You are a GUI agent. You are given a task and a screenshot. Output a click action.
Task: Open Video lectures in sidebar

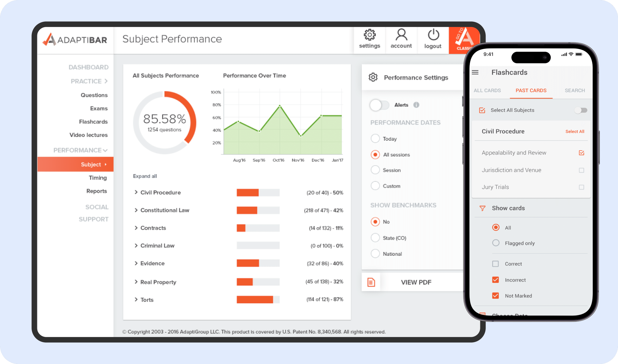(88, 135)
